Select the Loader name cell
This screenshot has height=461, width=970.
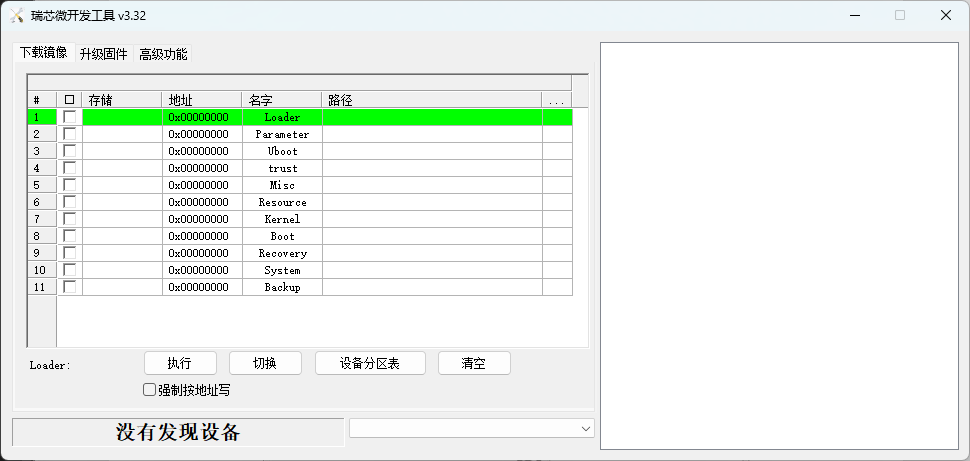282,117
